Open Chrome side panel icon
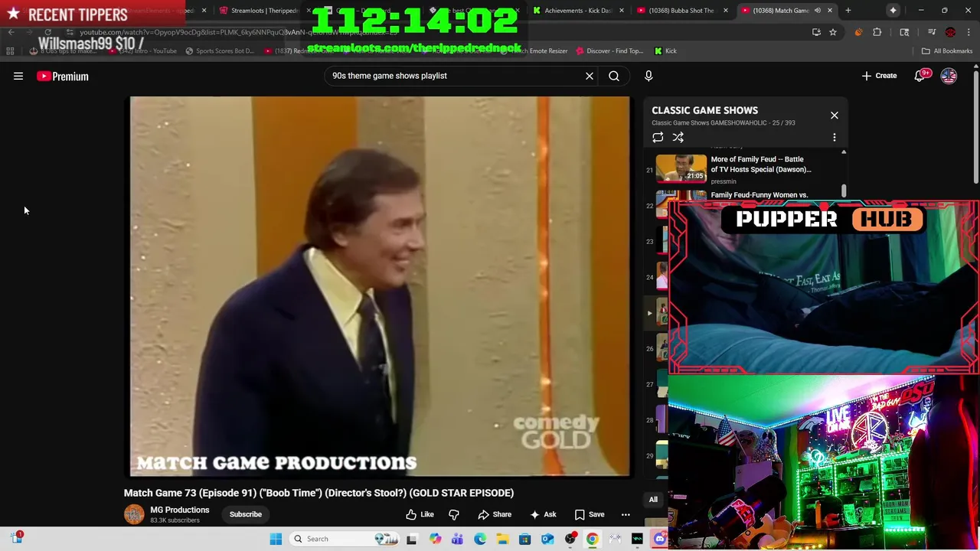980x551 pixels. [x=904, y=32]
